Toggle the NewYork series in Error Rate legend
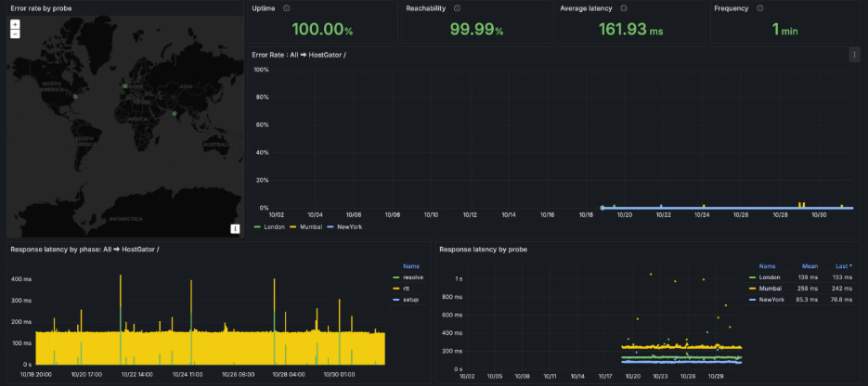The image size is (868, 386). (349, 226)
